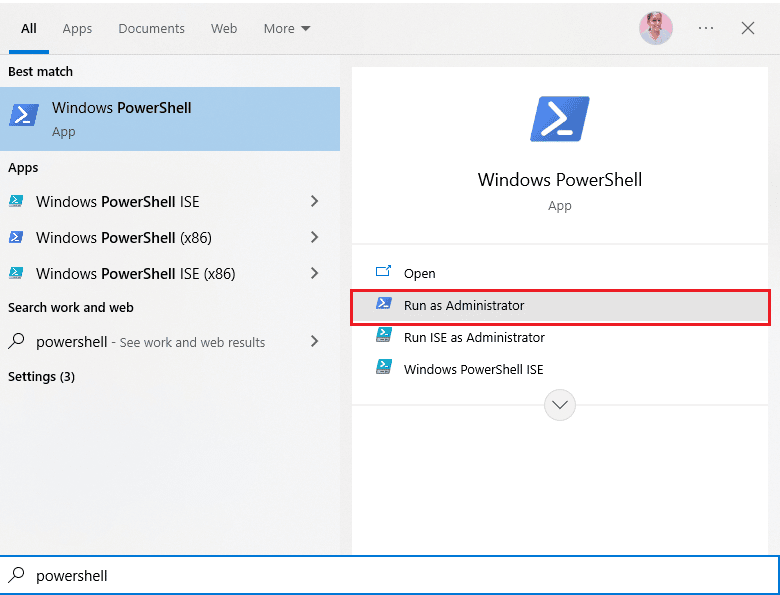Image resolution: width=780 pixels, height=595 pixels.
Task: Expand the Windows PowerShell ISE (x86) arrow
Action: click(314, 274)
